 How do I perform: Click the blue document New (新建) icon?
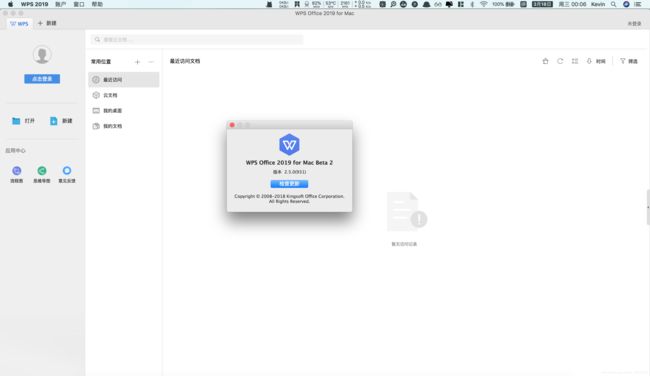[x=53, y=121]
